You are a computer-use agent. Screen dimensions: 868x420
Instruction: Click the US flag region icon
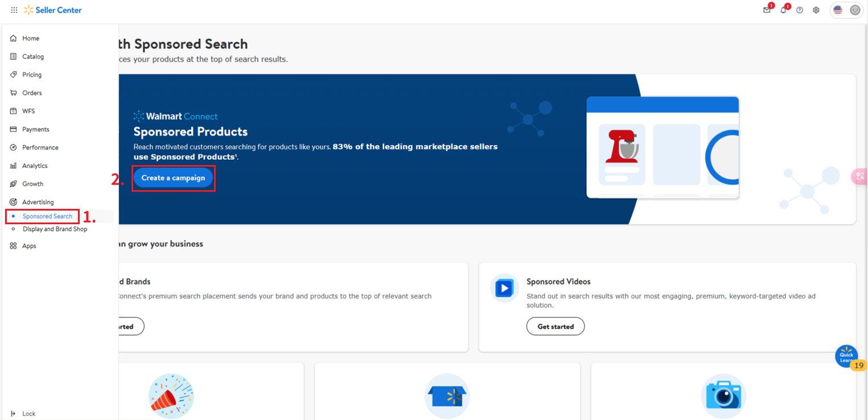(838, 10)
